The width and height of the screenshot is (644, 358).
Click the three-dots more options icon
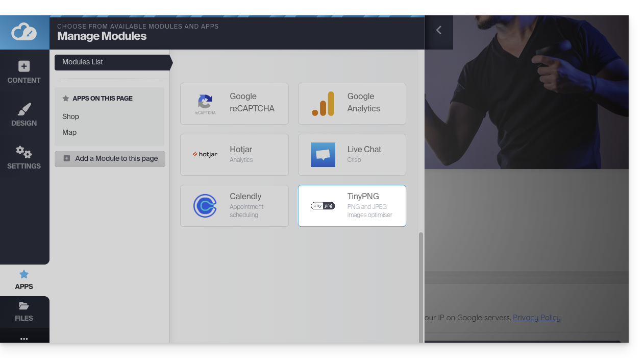coord(24,339)
